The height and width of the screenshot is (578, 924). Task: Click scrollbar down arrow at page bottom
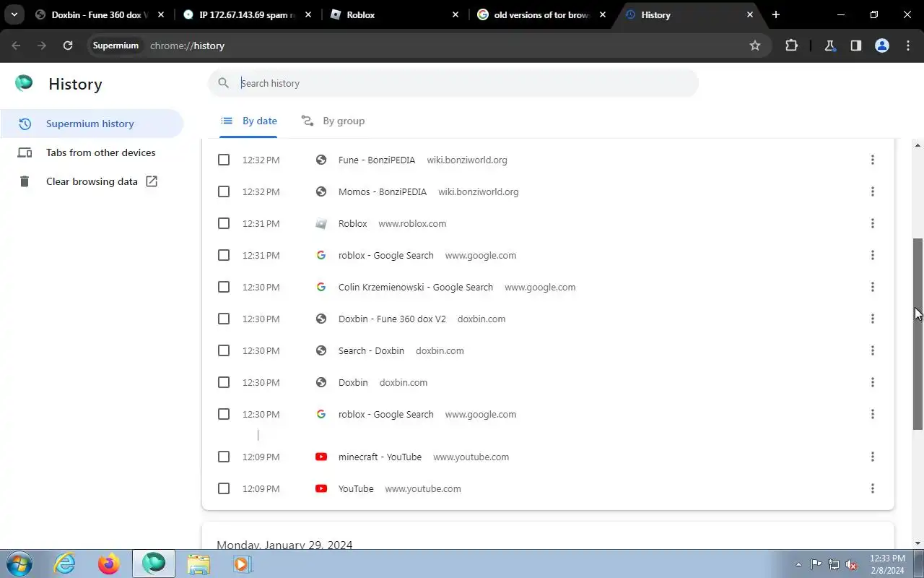point(918,543)
